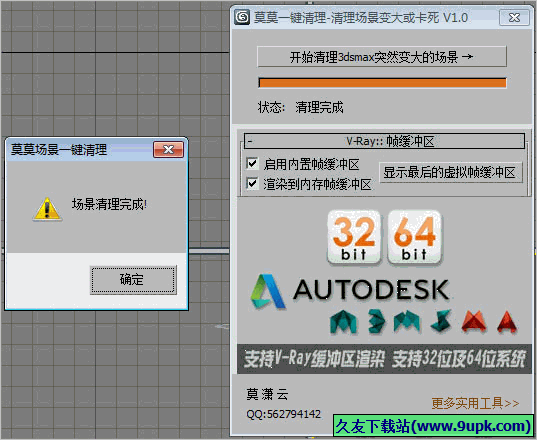Collapse the V-Ray:: 帧缓冲区 rollout
This screenshot has height=440, width=537.
point(384,141)
